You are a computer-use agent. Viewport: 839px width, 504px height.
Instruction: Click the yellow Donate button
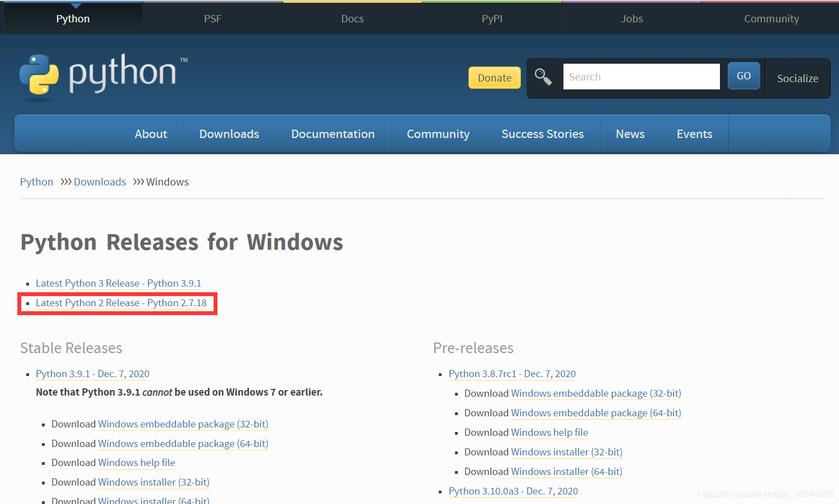click(495, 78)
